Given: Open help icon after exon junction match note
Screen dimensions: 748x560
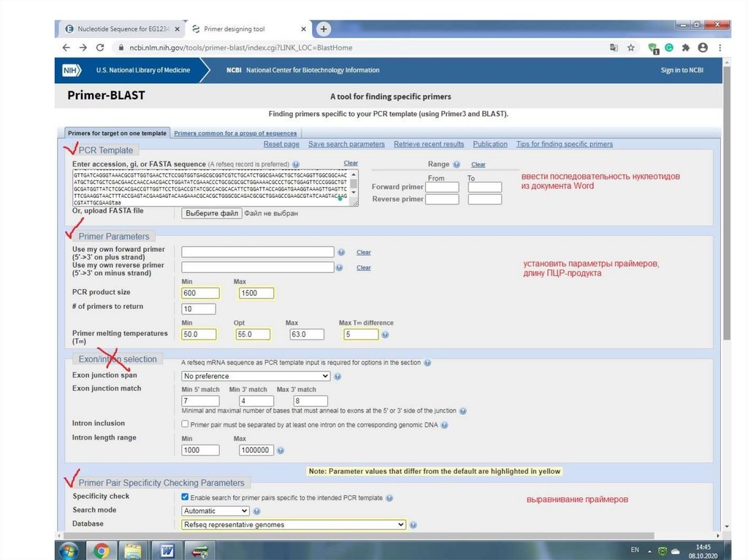Looking at the screenshot, I should pos(462,411).
